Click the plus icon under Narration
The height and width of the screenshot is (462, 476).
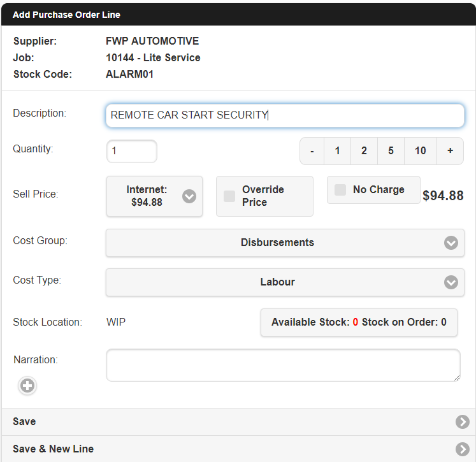(x=27, y=386)
